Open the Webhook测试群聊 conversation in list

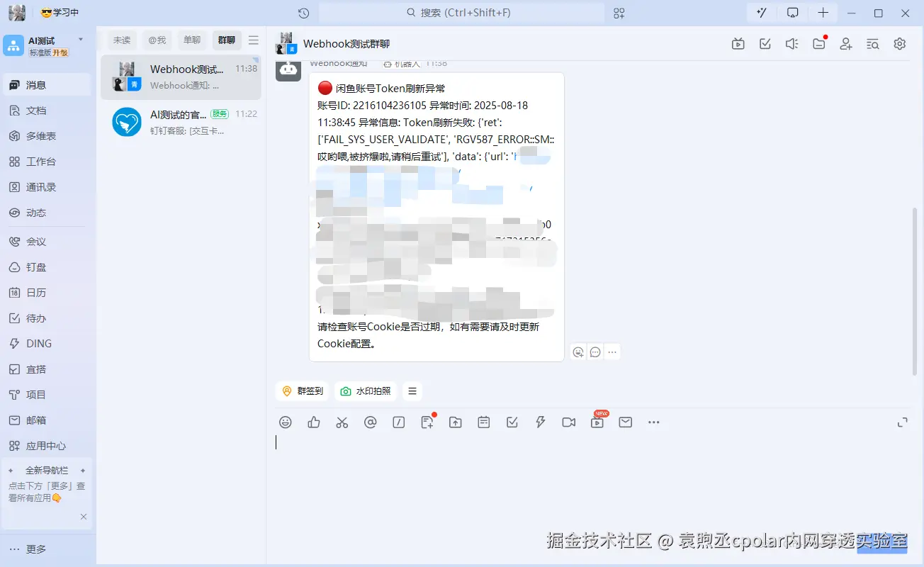(181, 77)
